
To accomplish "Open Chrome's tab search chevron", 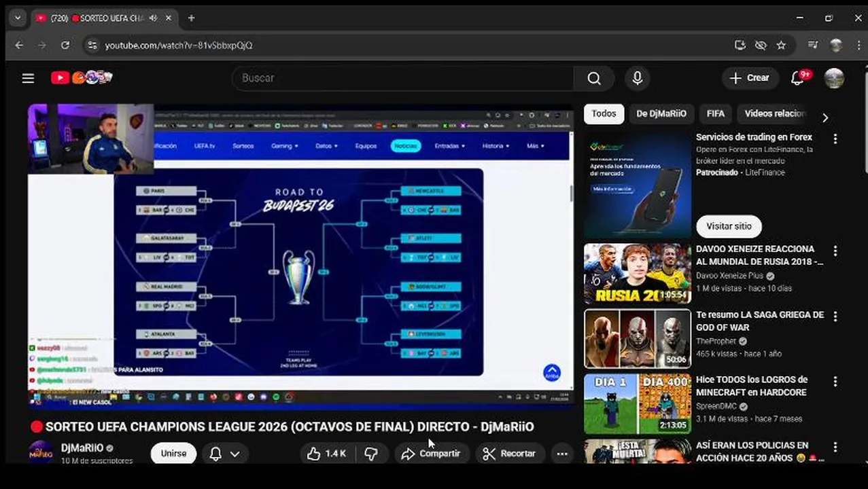I will 18,18.
